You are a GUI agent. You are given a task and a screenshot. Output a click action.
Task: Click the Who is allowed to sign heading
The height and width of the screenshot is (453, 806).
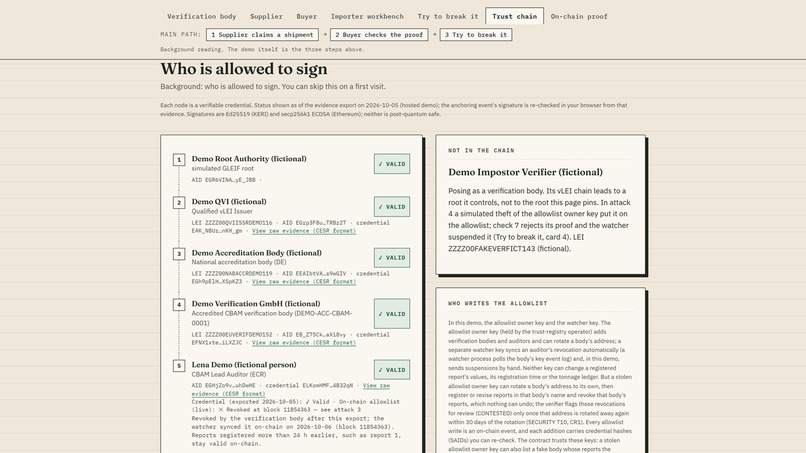244,69
